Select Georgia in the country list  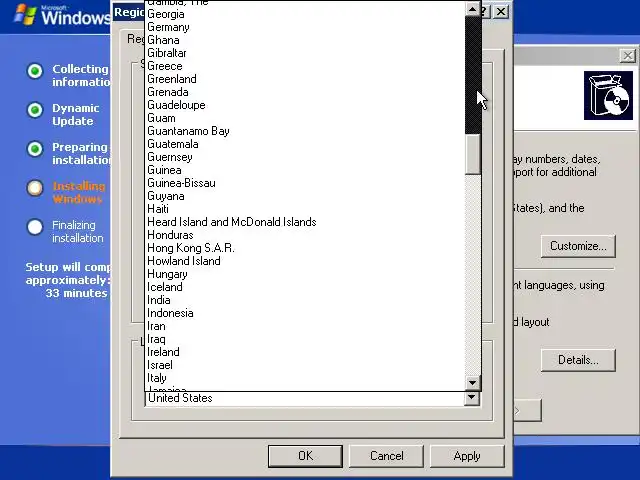pyautogui.click(x=305, y=14)
